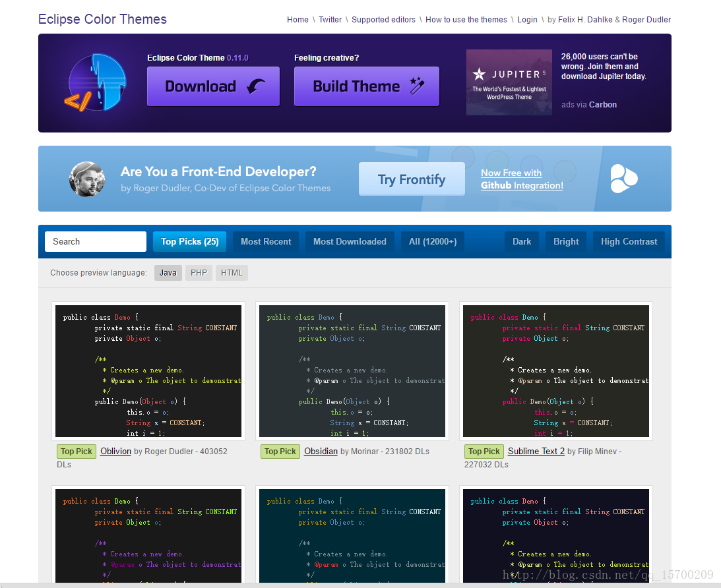Focus the Search input field
This screenshot has height=588, width=721.
tap(96, 242)
